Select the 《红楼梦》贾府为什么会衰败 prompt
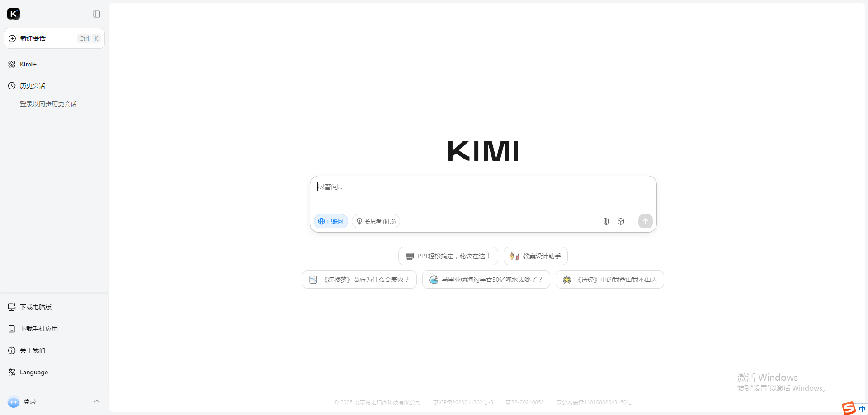 359,280
